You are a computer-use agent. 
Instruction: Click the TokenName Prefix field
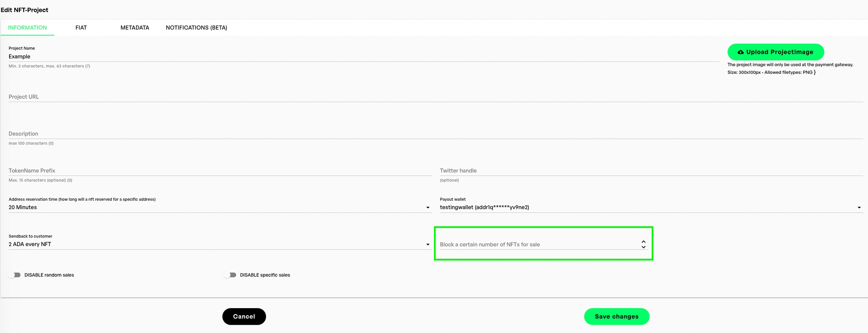click(220, 171)
